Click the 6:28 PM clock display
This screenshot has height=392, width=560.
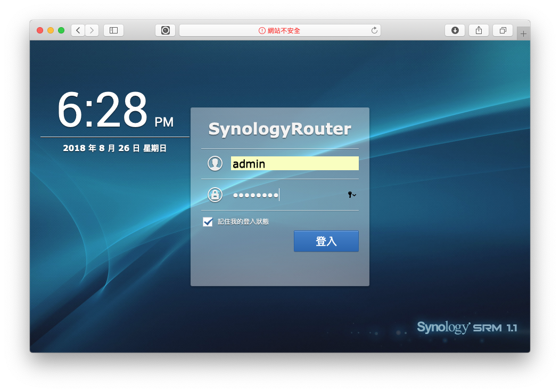pyautogui.click(x=116, y=110)
